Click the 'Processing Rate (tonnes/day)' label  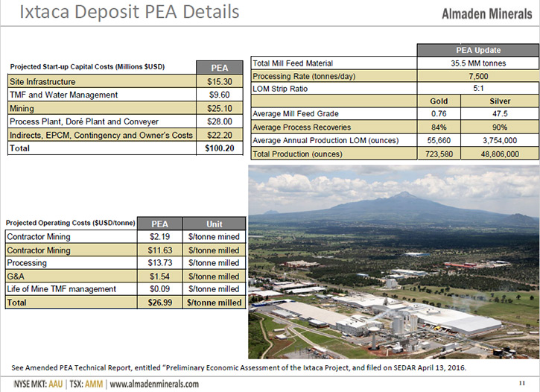pos(304,76)
